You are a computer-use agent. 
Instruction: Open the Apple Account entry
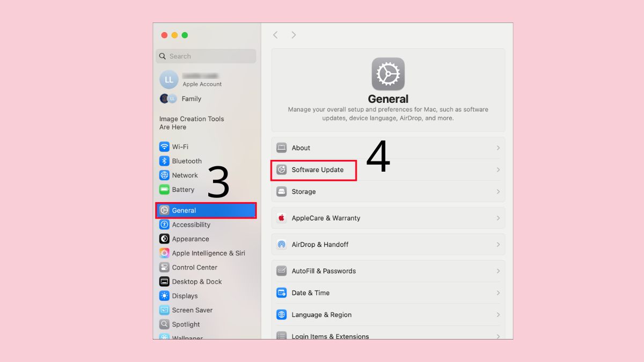202,84
